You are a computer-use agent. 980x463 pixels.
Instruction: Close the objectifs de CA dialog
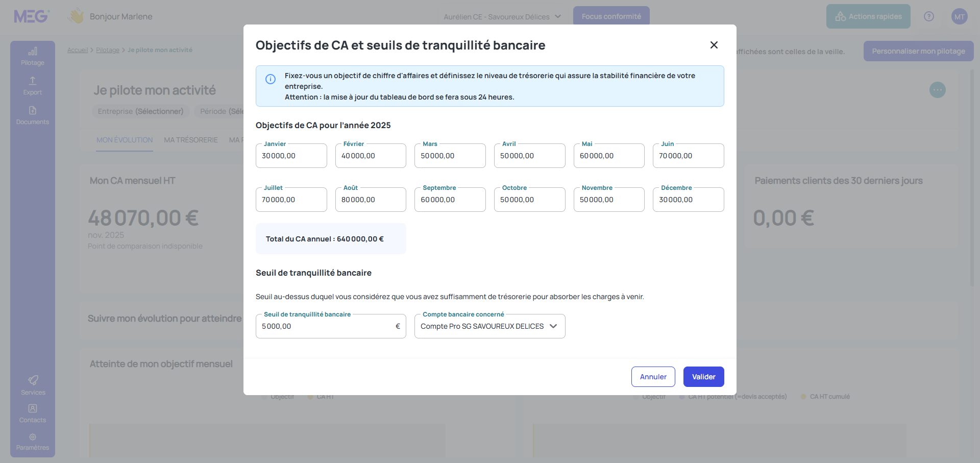(x=714, y=45)
